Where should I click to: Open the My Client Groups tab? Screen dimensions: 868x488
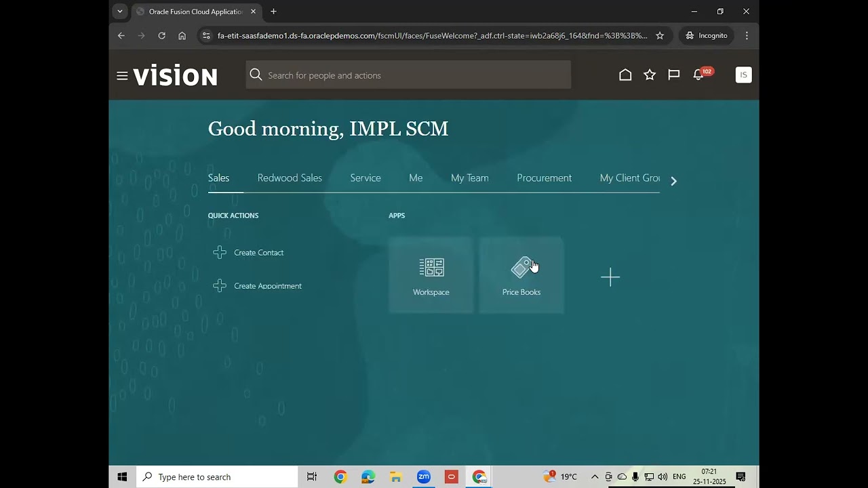pyautogui.click(x=630, y=178)
